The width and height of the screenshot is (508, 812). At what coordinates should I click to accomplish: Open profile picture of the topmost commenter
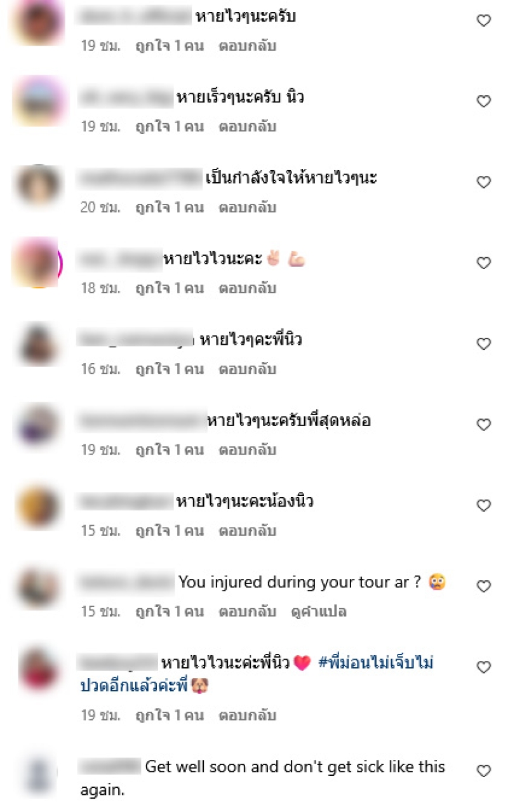coord(39,21)
